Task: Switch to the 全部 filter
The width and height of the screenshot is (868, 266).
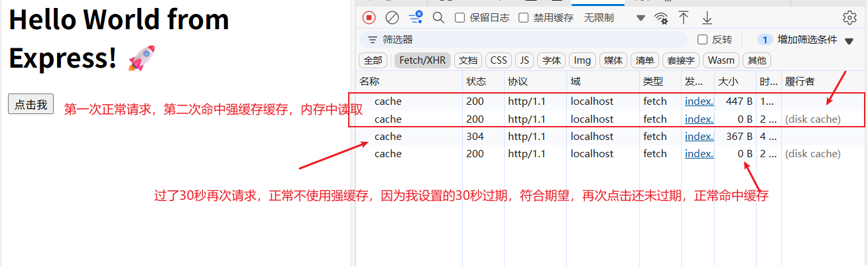Action: pyautogui.click(x=373, y=60)
